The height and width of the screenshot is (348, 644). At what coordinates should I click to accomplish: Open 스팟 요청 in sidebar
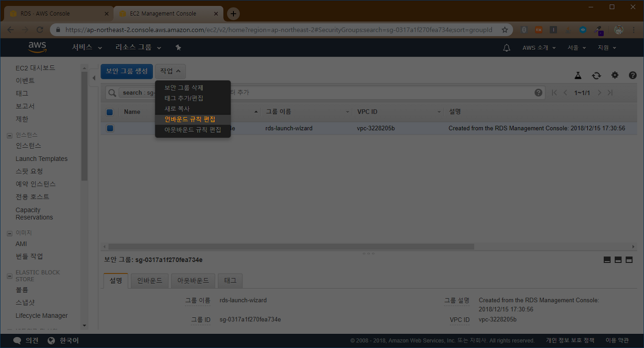29,171
